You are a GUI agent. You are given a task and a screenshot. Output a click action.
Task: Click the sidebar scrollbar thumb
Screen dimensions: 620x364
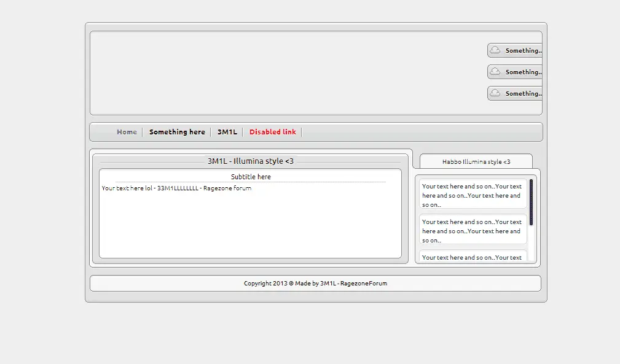click(531, 203)
